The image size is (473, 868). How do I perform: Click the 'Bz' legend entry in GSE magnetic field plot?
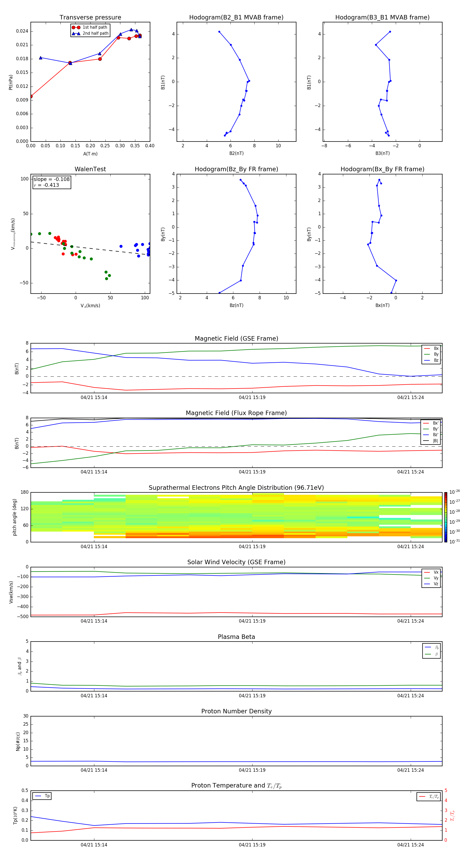pos(431,360)
